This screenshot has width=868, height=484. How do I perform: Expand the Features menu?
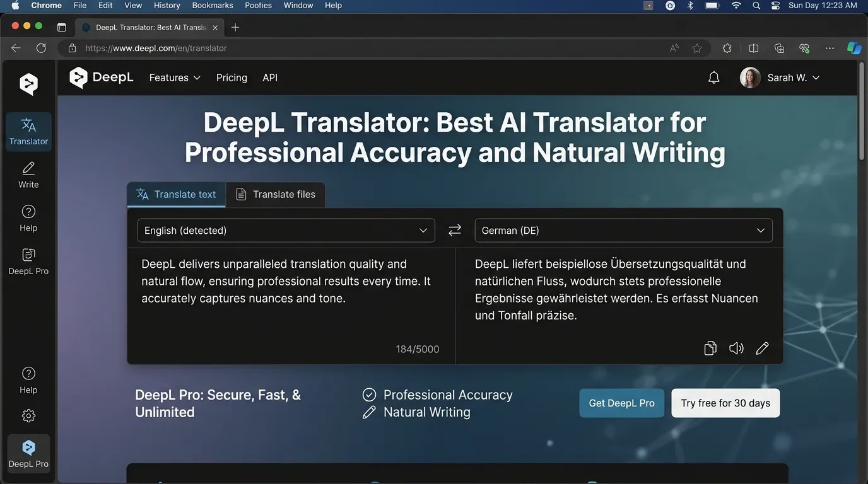(175, 78)
